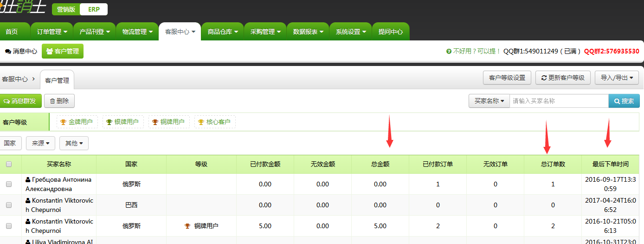Click the 不好用？可以提！ feedback link
Image resolution: width=644 pixels, height=244 pixels.
pos(473,51)
